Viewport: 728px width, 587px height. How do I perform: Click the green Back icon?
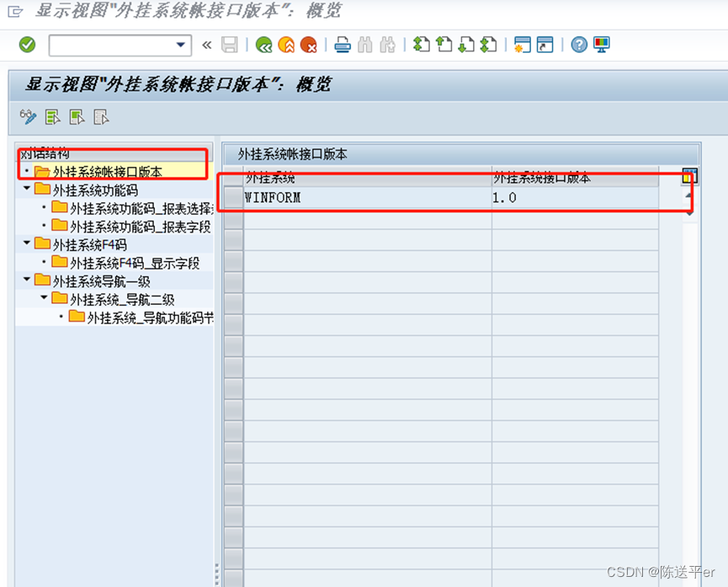264,45
